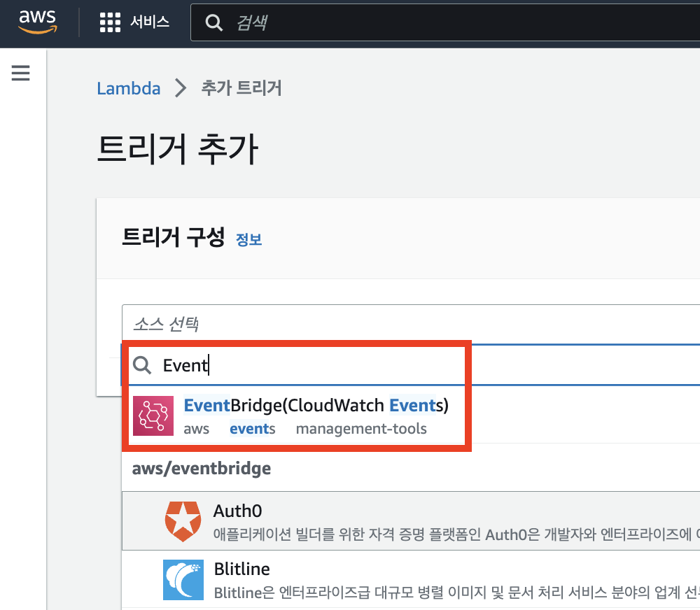This screenshot has height=610, width=700.
Task: Click the Blitline blue logo icon
Action: pyautogui.click(x=183, y=580)
